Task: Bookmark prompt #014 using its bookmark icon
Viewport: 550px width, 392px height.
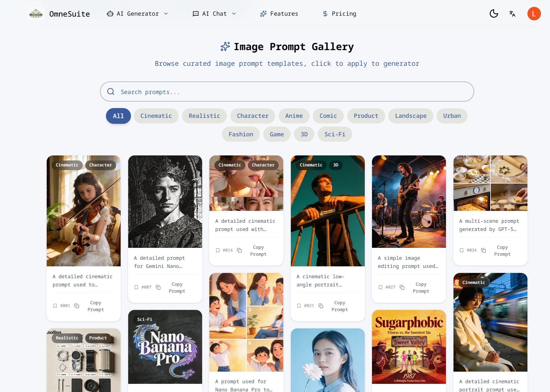Action: 218,250
